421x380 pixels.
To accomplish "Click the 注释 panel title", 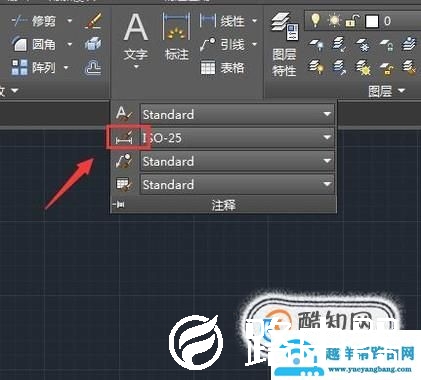I will point(223,205).
